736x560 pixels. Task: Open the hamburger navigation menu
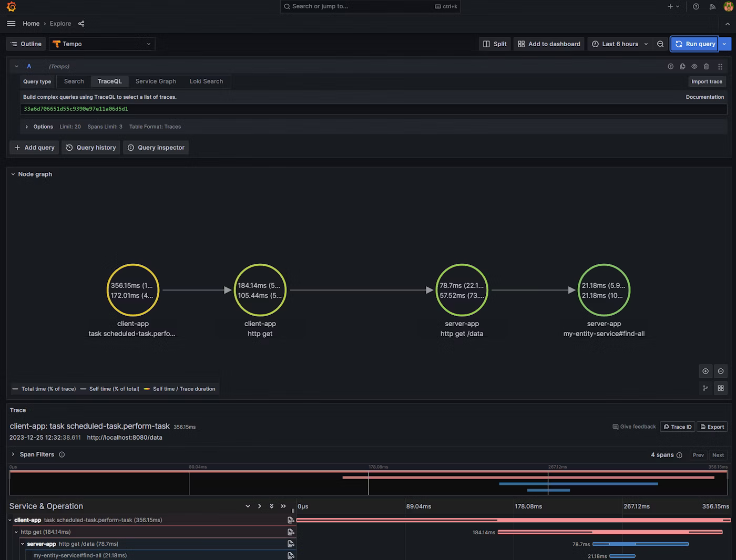pos(11,24)
